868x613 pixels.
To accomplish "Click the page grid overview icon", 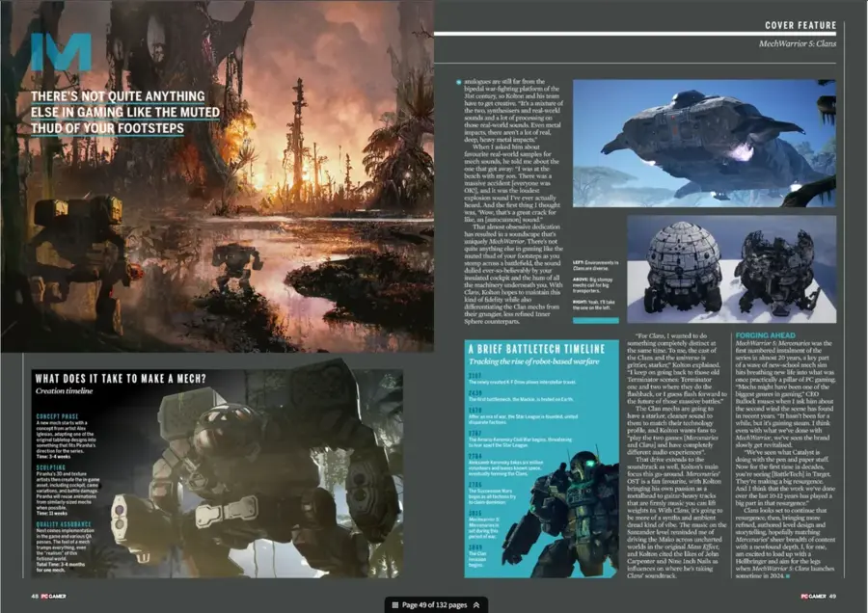I will [x=395, y=604].
